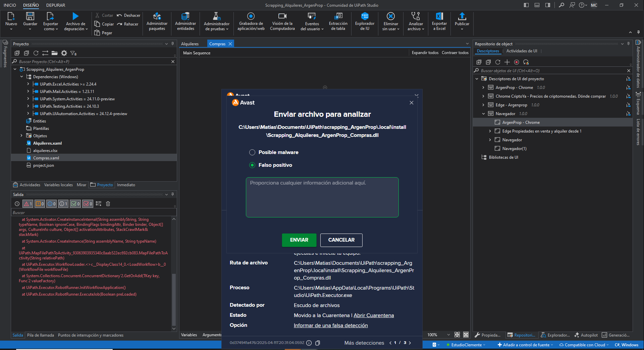
Task: Start Grabadora de aplicación/web
Action: 251,21
